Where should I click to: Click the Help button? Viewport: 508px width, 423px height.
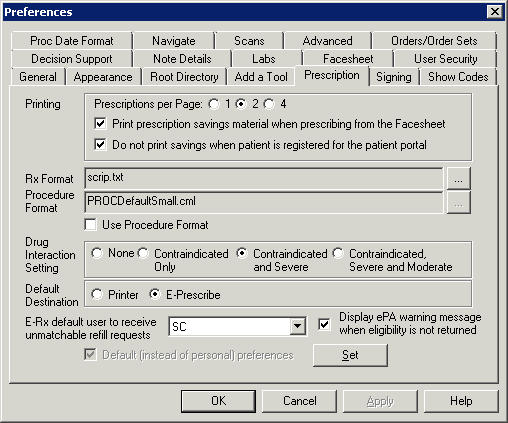[x=461, y=401]
